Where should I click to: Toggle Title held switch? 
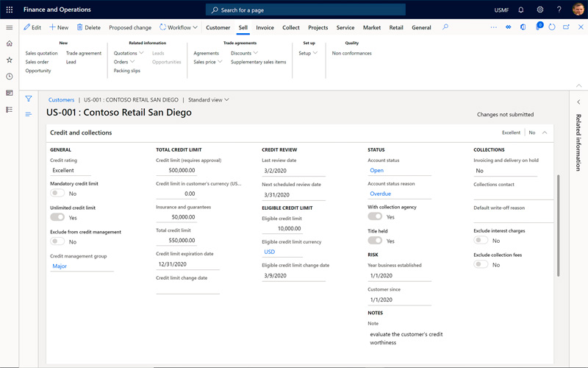(x=375, y=241)
